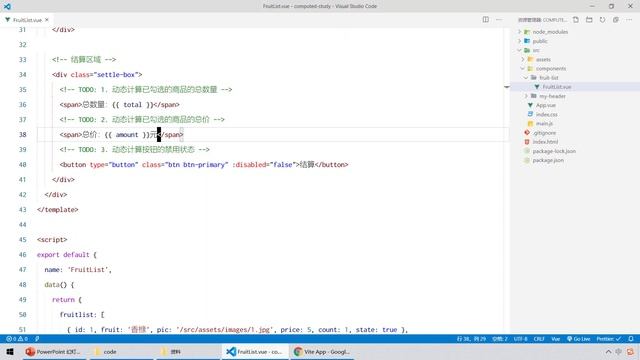Open package.json in Explorer
Image resolution: width=640 pixels, height=360 pixels.
548,160
